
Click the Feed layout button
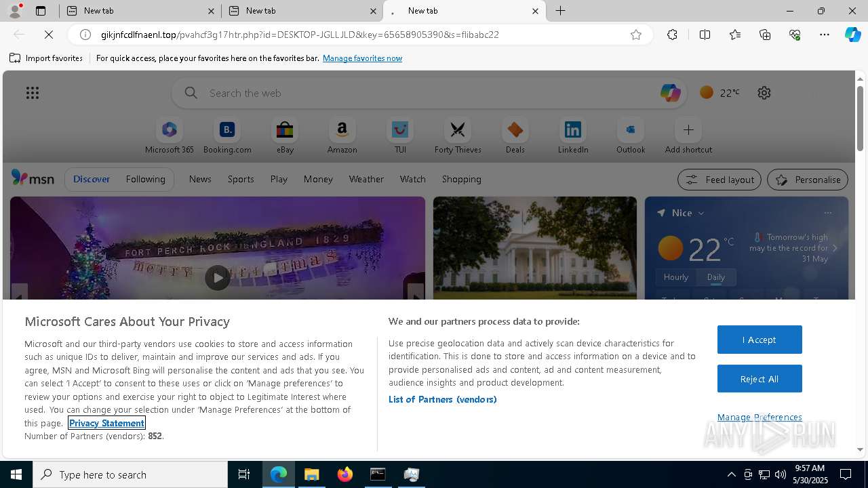click(719, 180)
